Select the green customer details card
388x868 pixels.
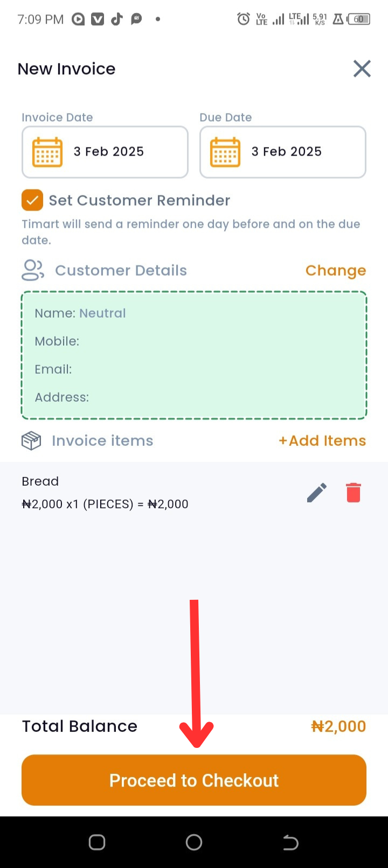pyautogui.click(x=194, y=355)
